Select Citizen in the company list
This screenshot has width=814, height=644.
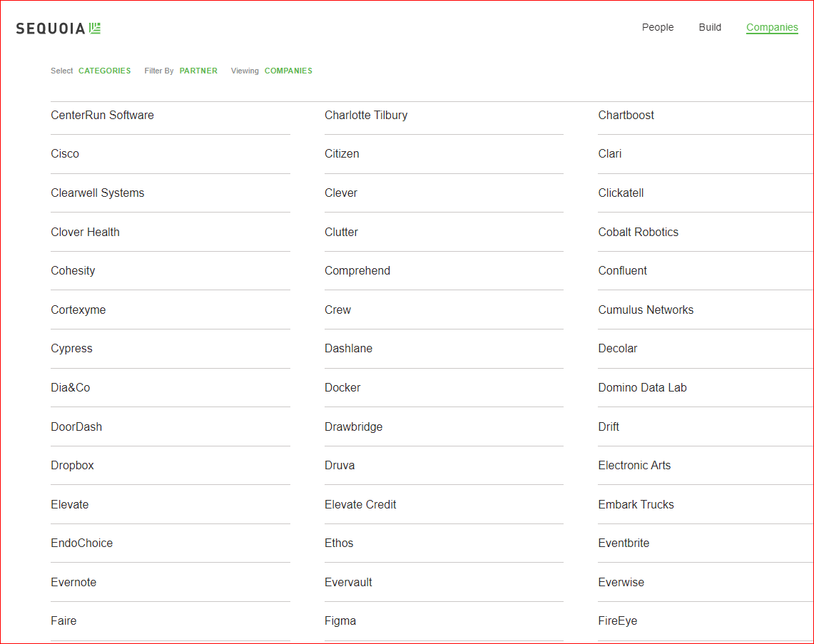[342, 153]
